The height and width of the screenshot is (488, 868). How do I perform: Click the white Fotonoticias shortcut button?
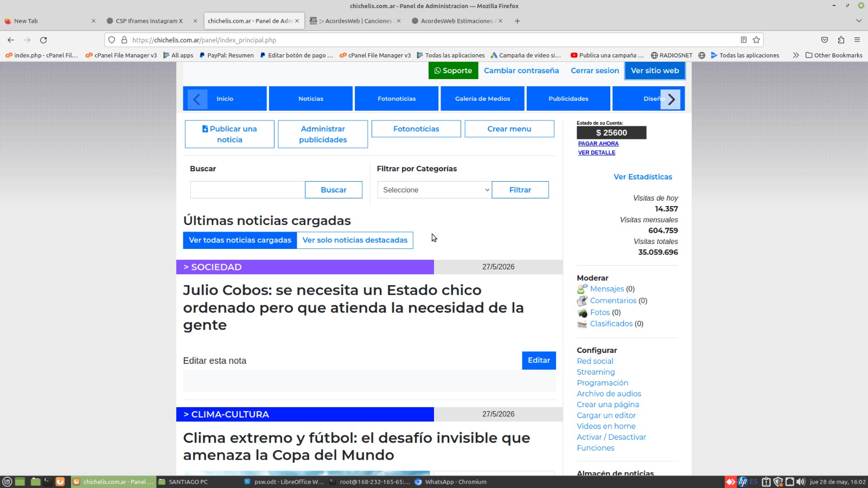[x=416, y=129]
